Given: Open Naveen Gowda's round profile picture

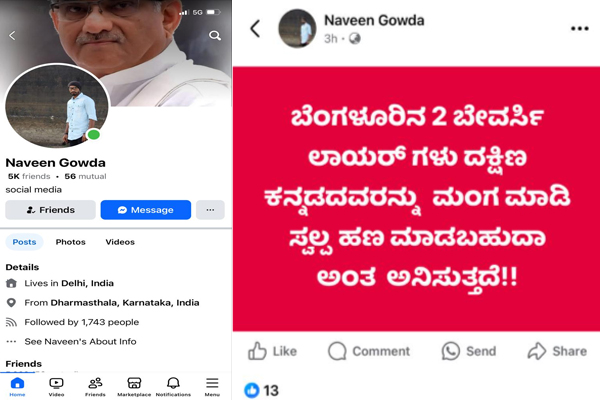Looking at the screenshot, I should point(57,106).
